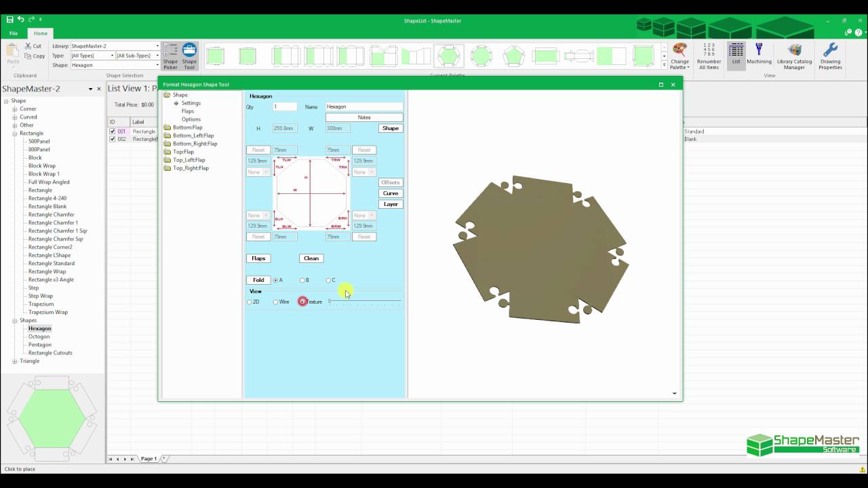Select fold option C radio button

point(328,280)
